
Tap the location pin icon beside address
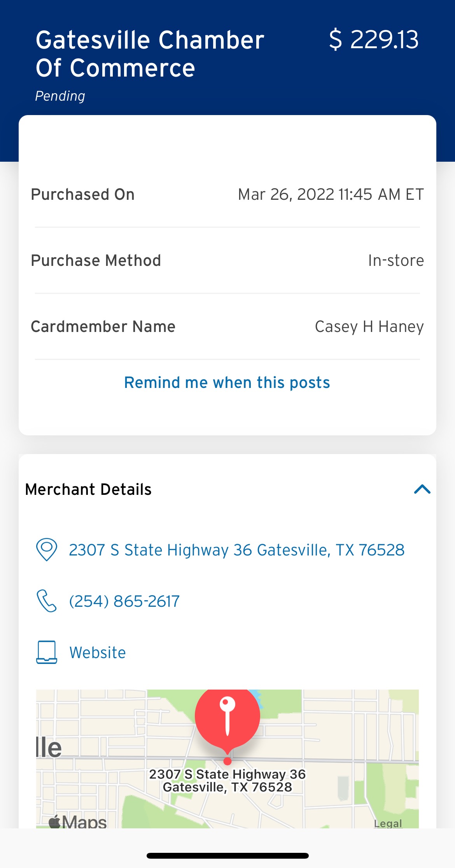[x=47, y=550]
